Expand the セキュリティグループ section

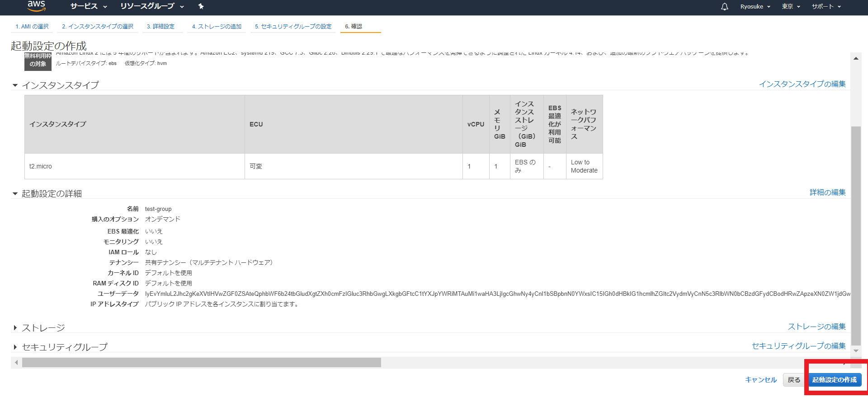[x=15, y=347]
